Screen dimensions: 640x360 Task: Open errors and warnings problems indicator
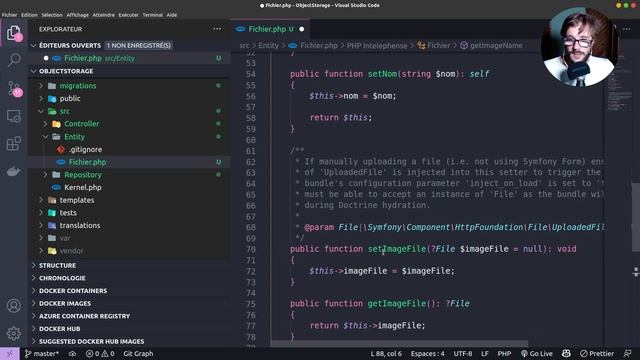tap(100, 353)
